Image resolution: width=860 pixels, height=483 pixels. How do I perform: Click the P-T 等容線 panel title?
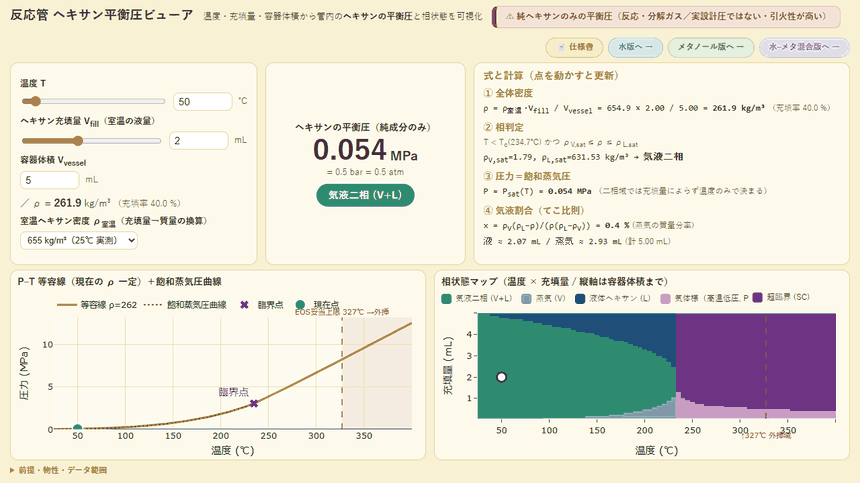119,281
